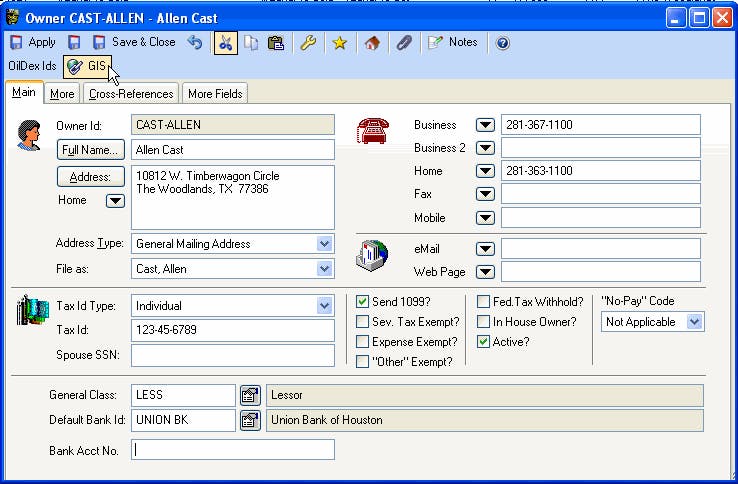Click the Business phone number field
Screen dimensions: 738x484
tap(601, 125)
